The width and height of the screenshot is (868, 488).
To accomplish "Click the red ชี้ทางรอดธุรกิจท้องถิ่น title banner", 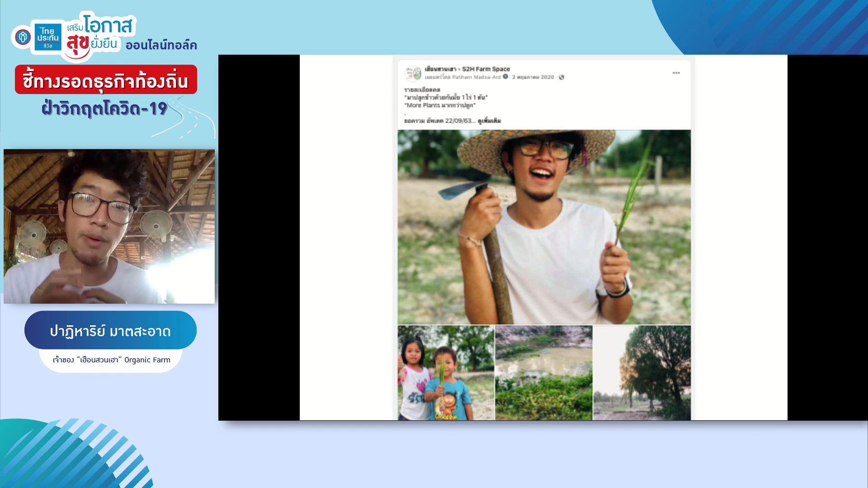I will click(x=106, y=80).
